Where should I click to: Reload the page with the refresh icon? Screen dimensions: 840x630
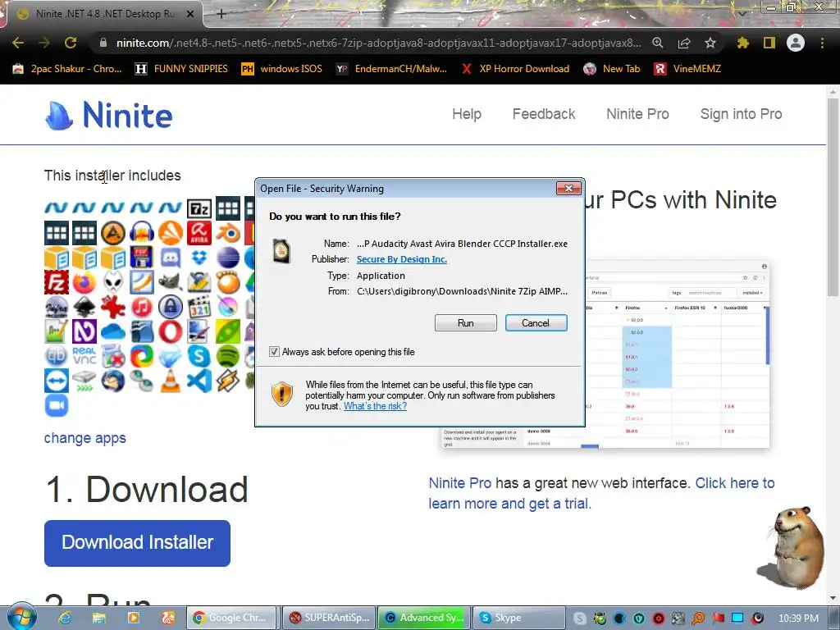point(71,43)
